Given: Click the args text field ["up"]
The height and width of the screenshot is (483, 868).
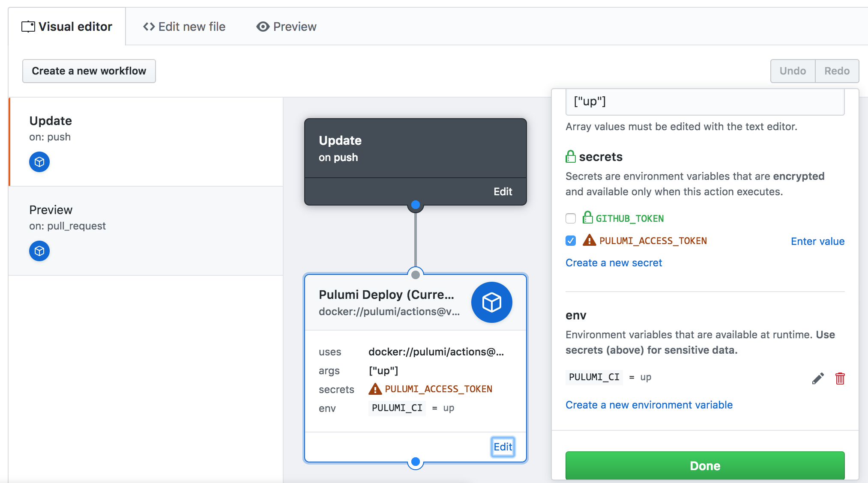Looking at the screenshot, I should pos(705,102).
